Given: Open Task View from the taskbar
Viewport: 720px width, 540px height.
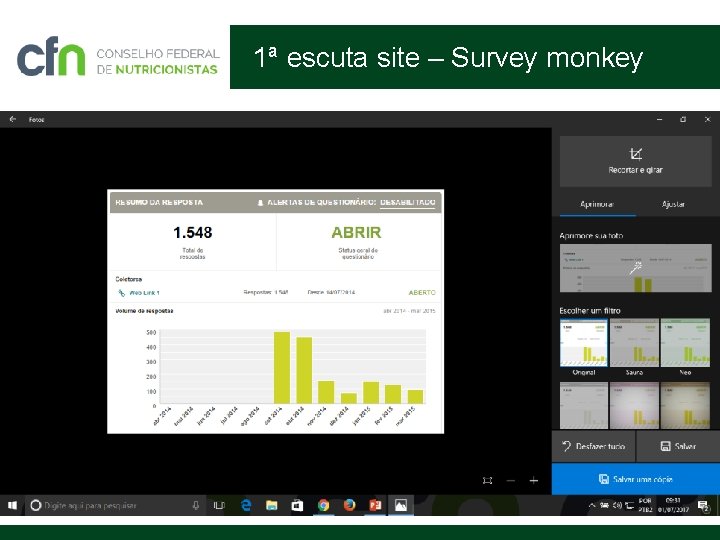Looking at the screenshot, I should 219,505.
